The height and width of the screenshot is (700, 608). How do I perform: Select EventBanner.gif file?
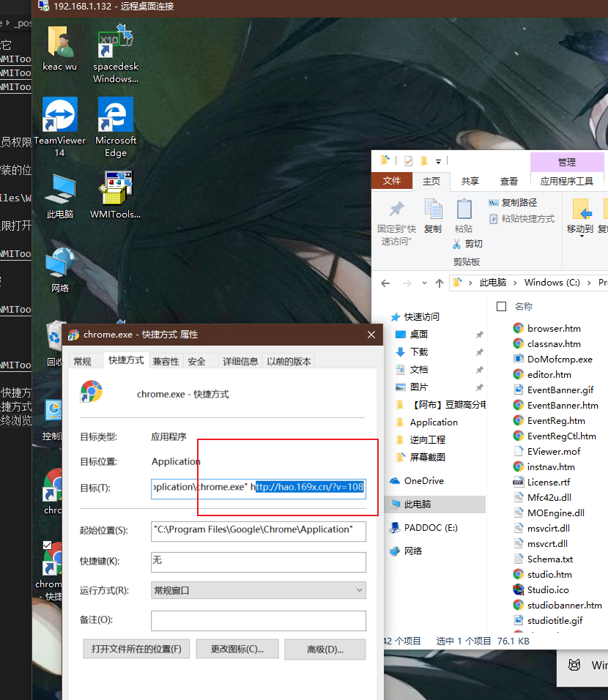point(553,390)
